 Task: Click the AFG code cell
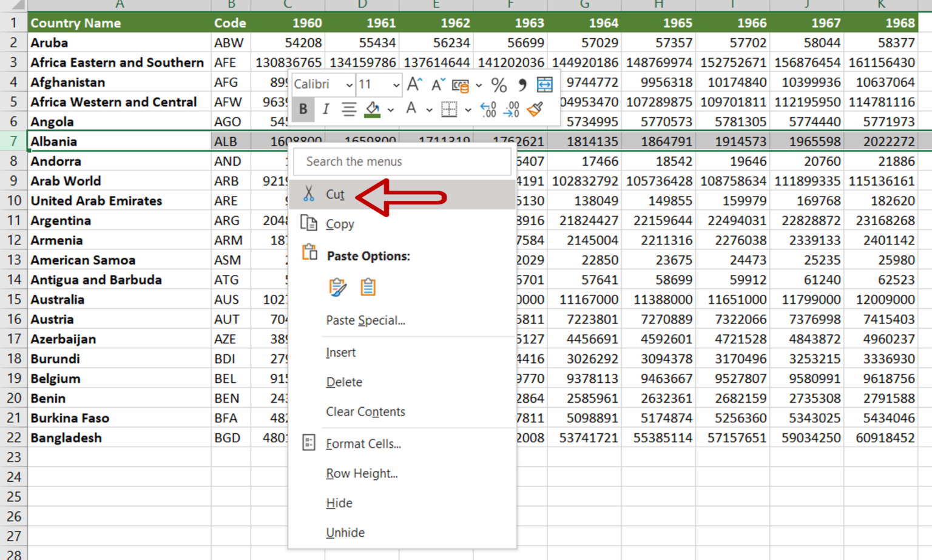(231, 82)
